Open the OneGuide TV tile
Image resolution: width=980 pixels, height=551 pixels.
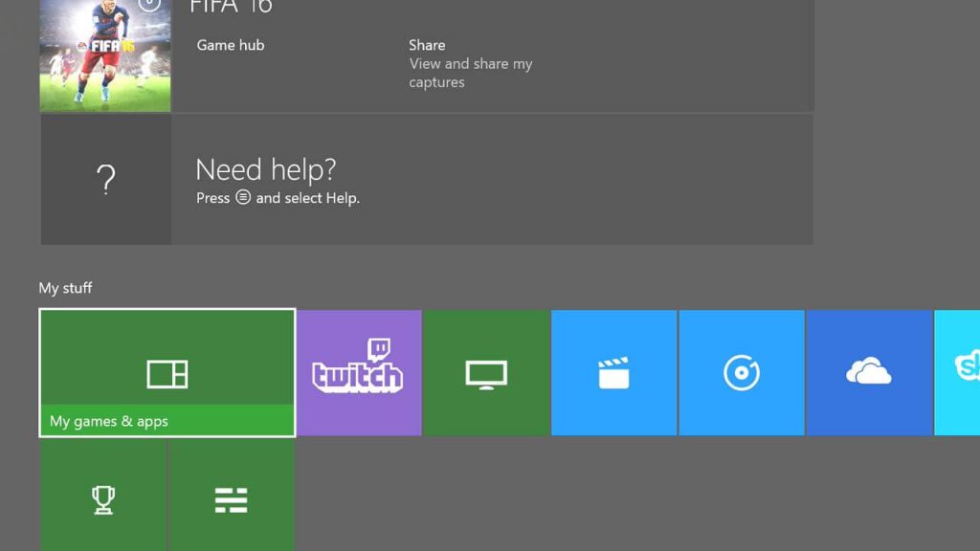click(486, 372)
